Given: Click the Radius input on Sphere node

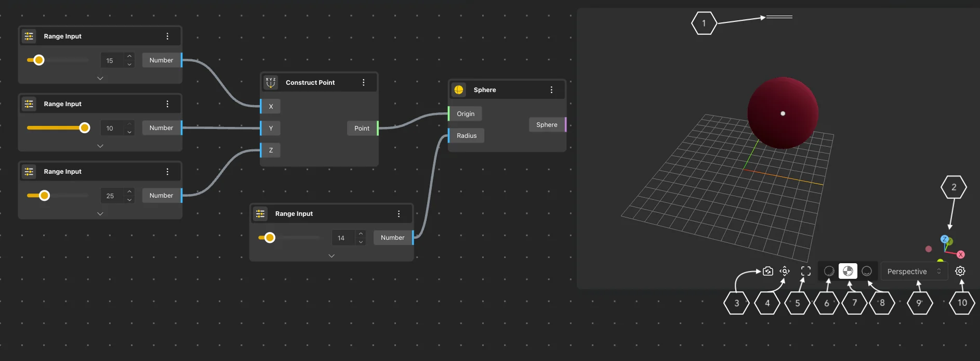Looking at the screenshot, I should [x=466, y=136].
